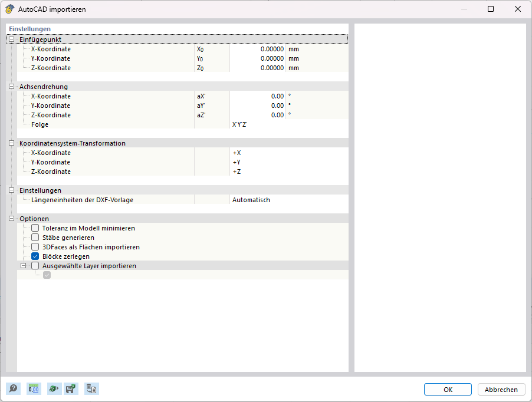Image resolution: width=532 pixels, height=402 pixels.
Task: Edit the Y0 insertion value field
Action: pyautogui.click(x=258, y=58)
